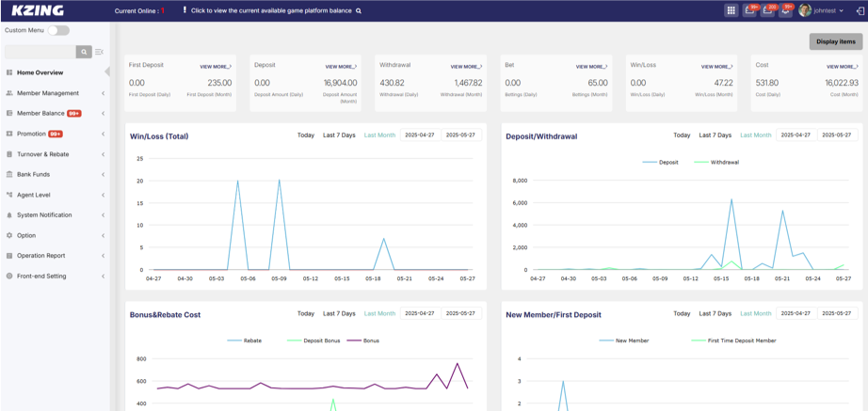868x411 pixels.
Task: Collapse the sidebar using the arrow handle
Action: (107, 71)
